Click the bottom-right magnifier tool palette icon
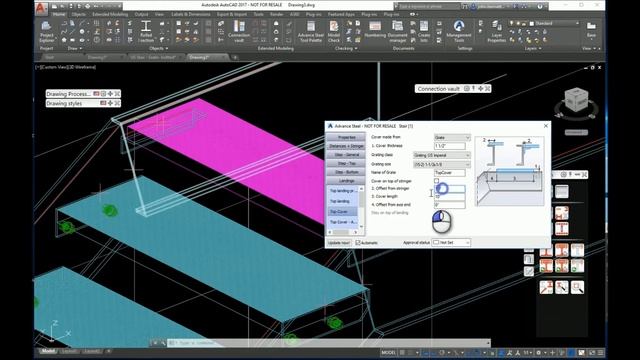640x360 pixels. coord(577,287)
